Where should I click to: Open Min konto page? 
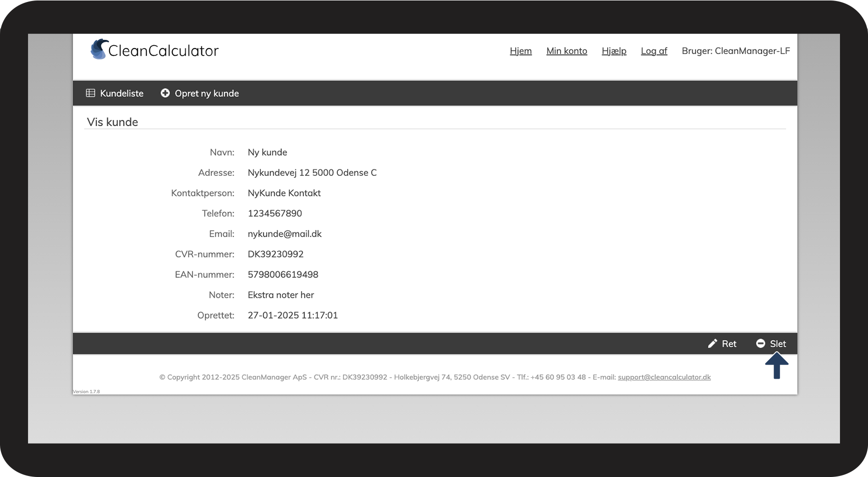(567, 51)
